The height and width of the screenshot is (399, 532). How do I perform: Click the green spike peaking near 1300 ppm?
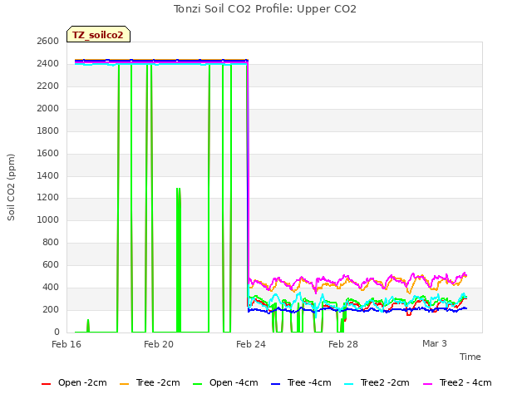point(179,259)
